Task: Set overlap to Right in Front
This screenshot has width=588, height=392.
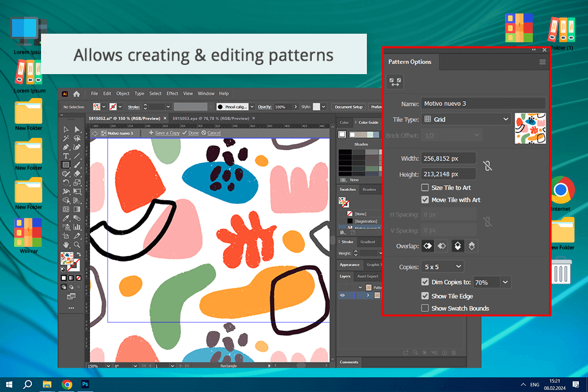Action: pos(442,246)
